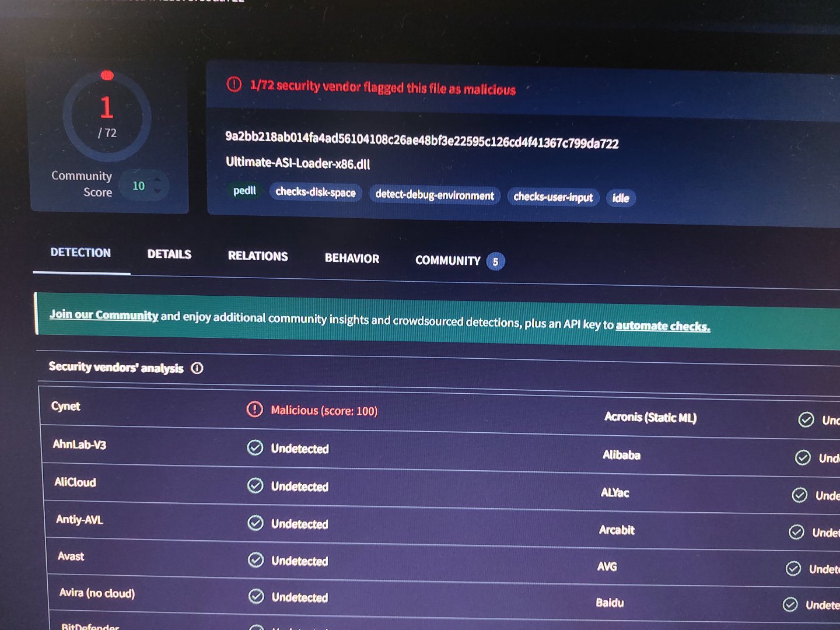
Task: Click the Undetected result for Avast
Action: point(300,561)
